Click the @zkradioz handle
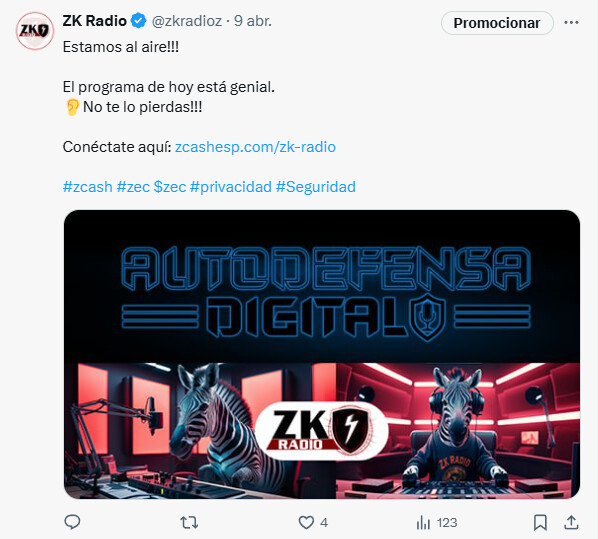The image size is (598, 539). [x=187, y=21]
